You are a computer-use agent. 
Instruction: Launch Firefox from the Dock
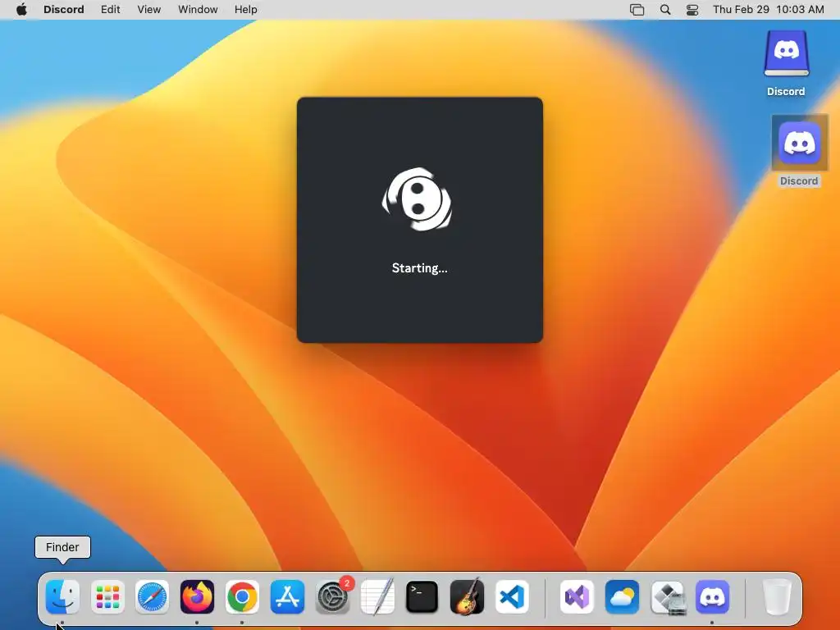[197, 596]
